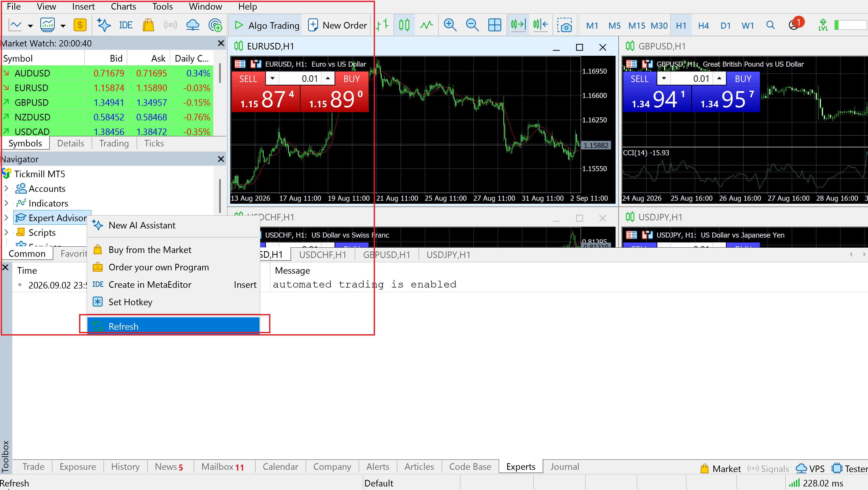Tile chart windows with the grid icon

pyautogui.click(x=495, y=25)
